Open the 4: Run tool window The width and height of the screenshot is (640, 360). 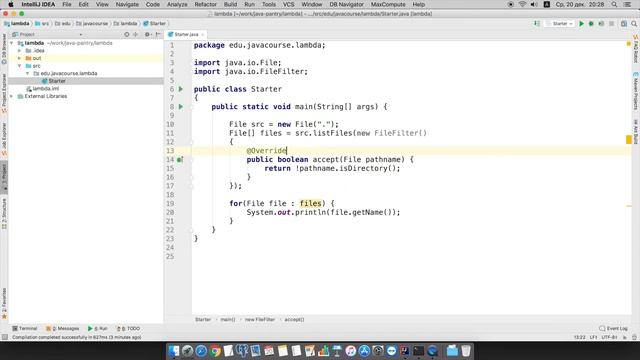click(x=98, y=329)
